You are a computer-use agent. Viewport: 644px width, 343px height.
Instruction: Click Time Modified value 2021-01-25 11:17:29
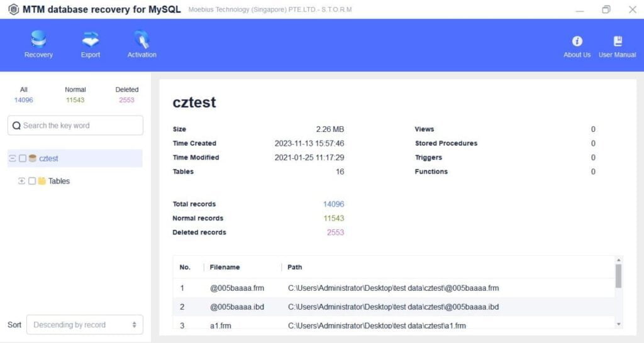click(309, 158)
